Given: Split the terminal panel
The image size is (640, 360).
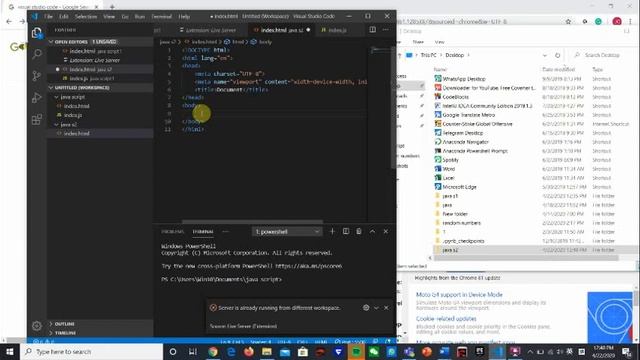Looking at the screenshot, I should point(346,231).
